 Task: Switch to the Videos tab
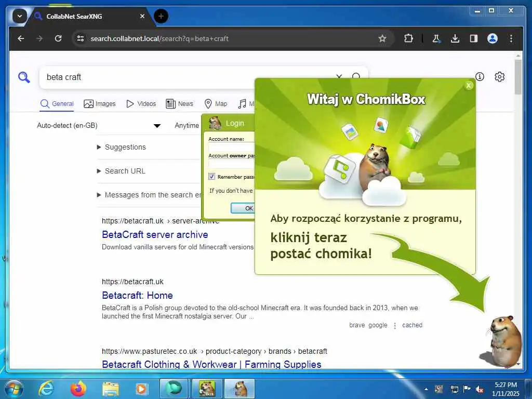pos(141,104)
